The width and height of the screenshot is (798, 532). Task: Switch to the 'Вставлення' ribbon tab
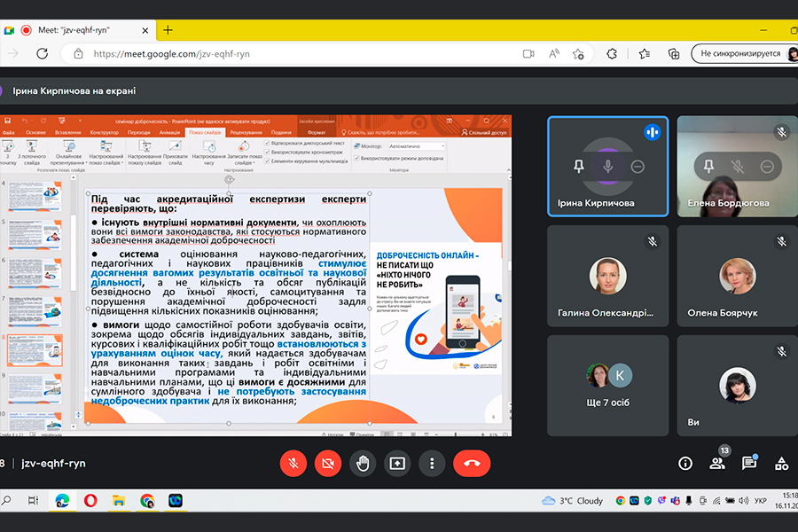[67, 132]
